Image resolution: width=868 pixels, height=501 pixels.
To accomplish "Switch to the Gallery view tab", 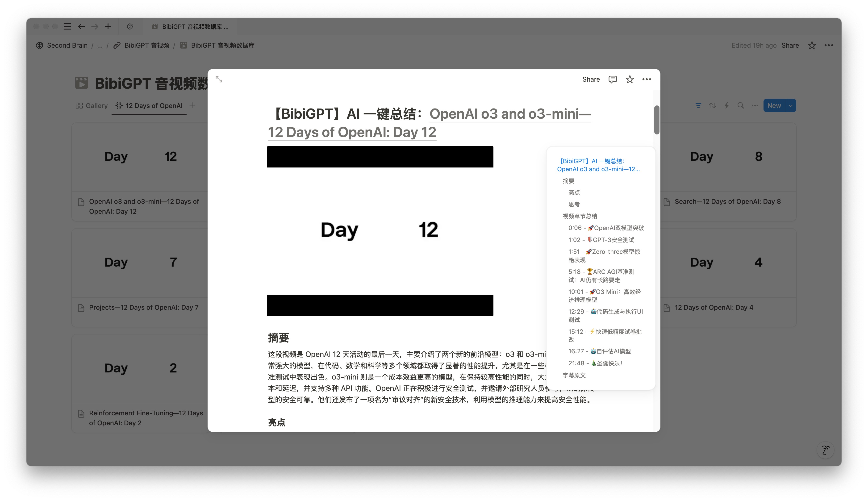I will 92,106.
